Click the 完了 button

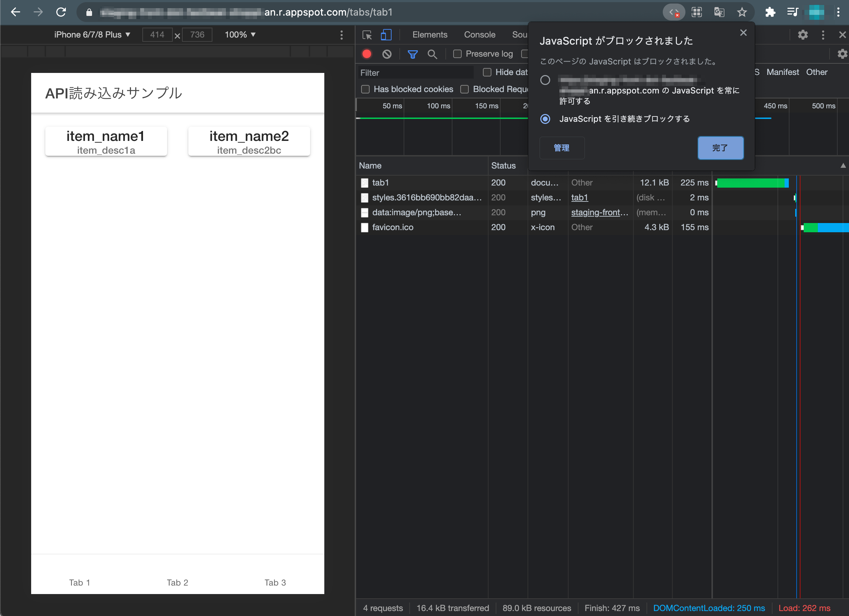click(x=720, y=148)
